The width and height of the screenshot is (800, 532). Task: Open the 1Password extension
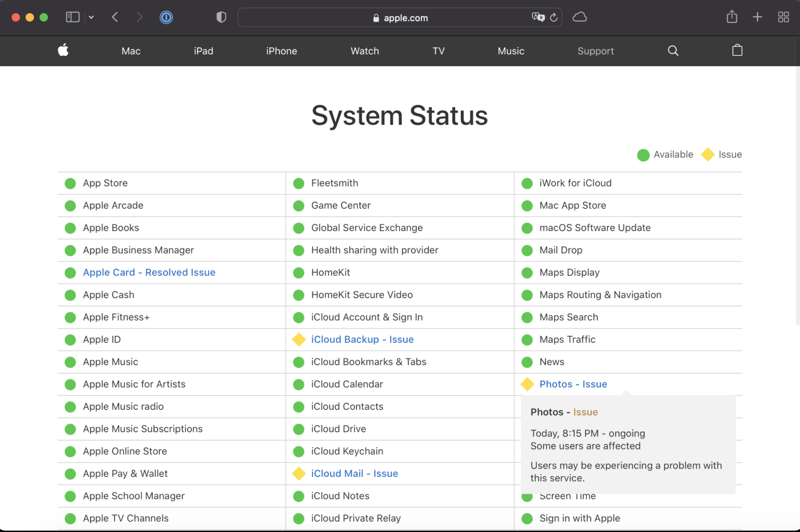click(166, 17)
